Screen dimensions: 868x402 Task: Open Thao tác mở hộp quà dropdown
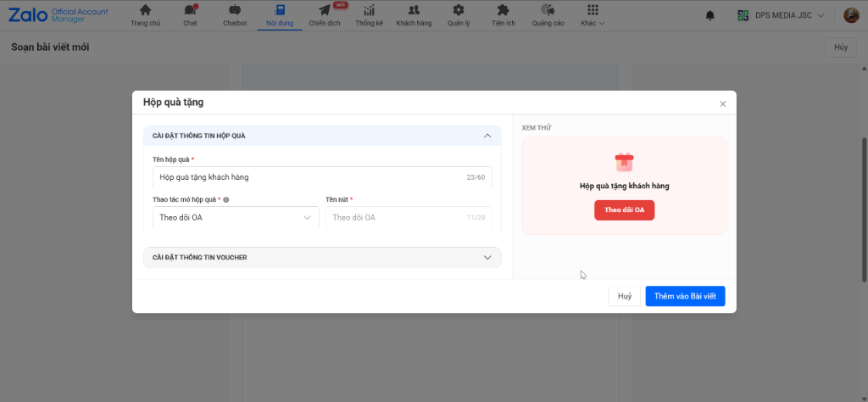[x=236, y=218]
